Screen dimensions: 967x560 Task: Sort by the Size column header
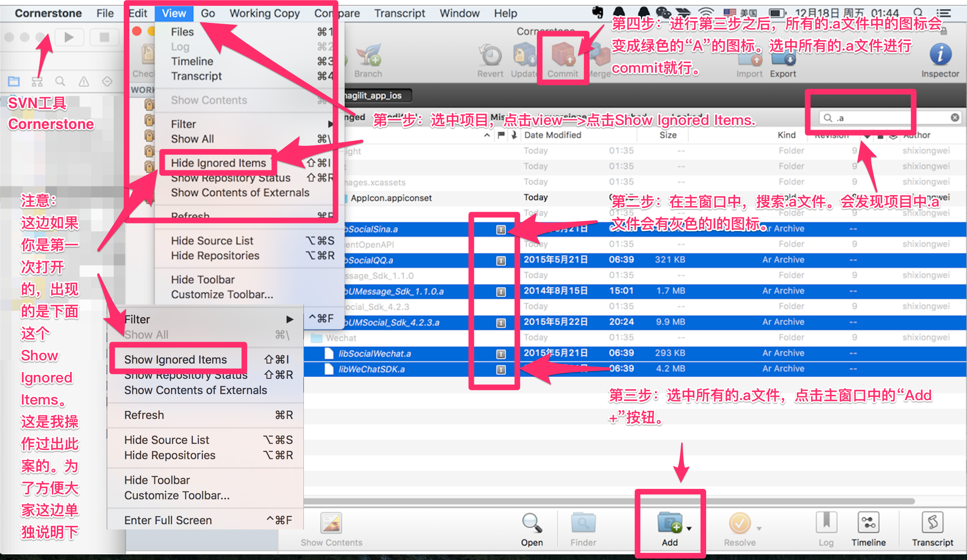point(668,135)
